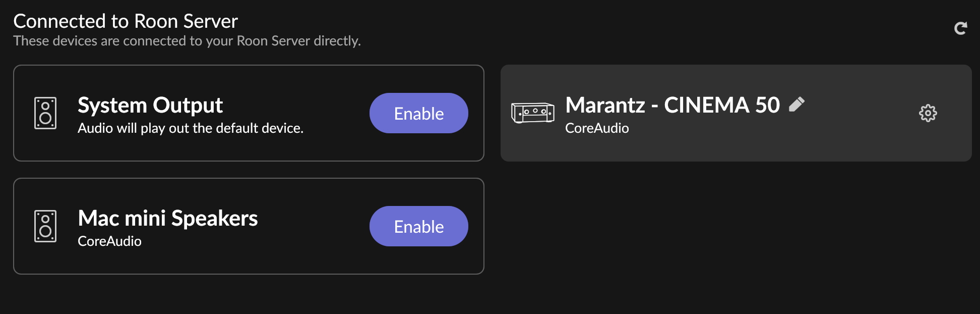Click CoreAudio label under Marantz
This screenshot has width=980, height=314.
click(597, 128)
